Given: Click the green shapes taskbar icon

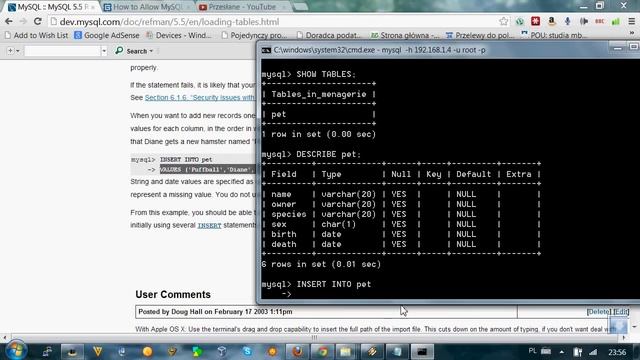Looking at the screenshot, I should [x=197, y=351].
